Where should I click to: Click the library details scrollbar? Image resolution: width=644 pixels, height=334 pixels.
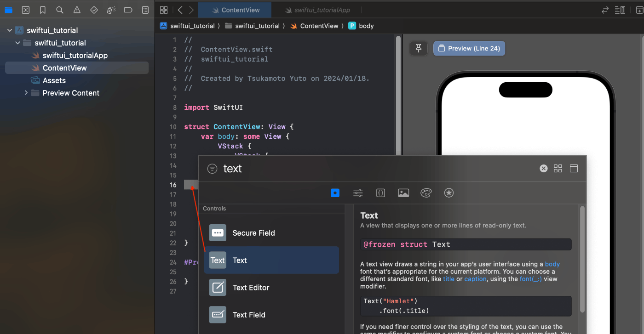point(582,260)
